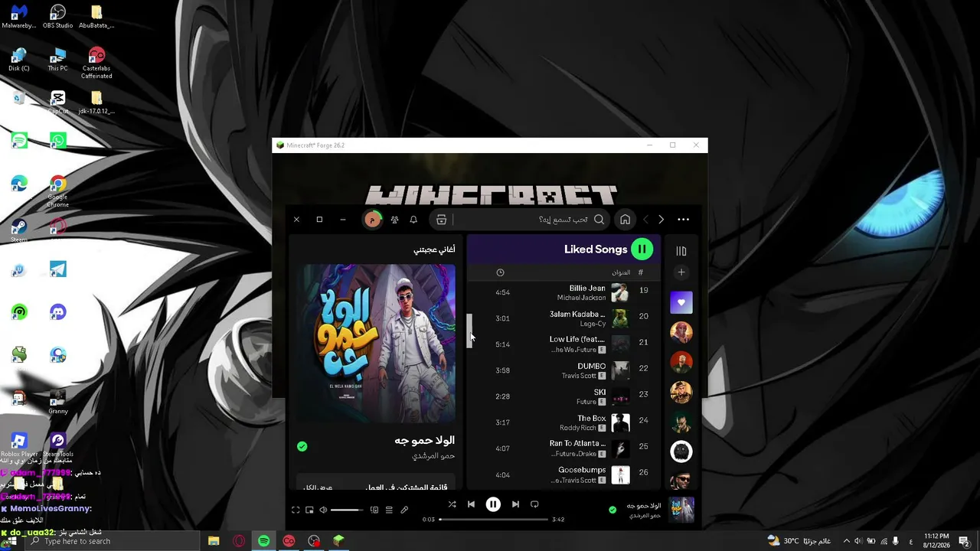The width and height of the screenshot is (980, 551).
Task: Open Your Library icon
Action: (x=681, y=250)
